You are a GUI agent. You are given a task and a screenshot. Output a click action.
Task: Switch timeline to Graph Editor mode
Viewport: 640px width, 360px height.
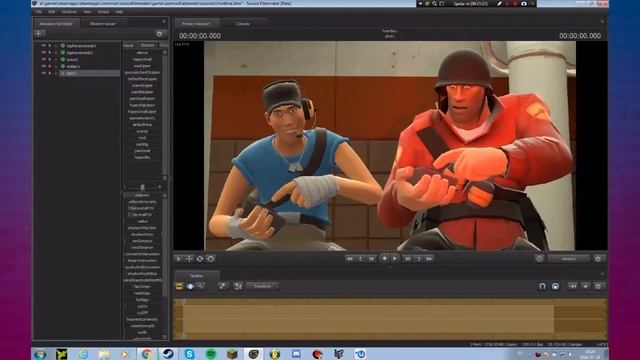(201, 286)
